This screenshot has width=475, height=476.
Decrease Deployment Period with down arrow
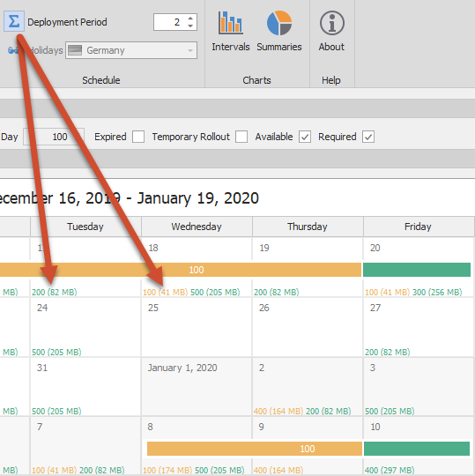point(190,26)
